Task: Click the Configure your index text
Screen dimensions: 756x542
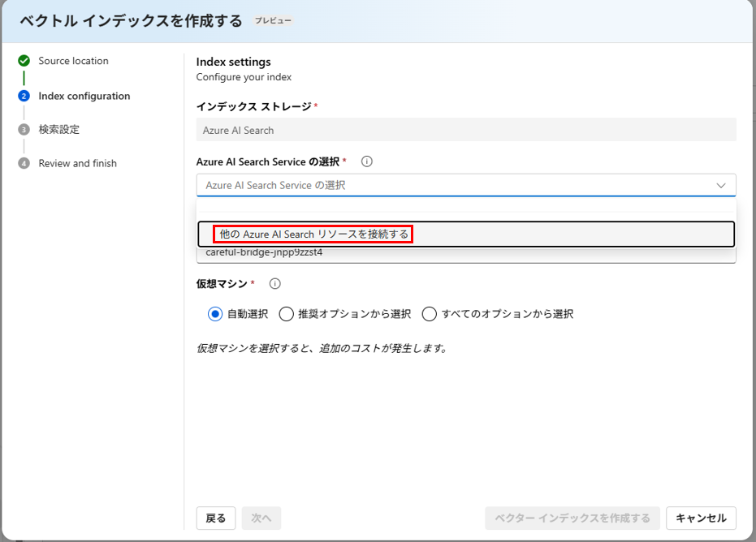Action: pos(244,77)
